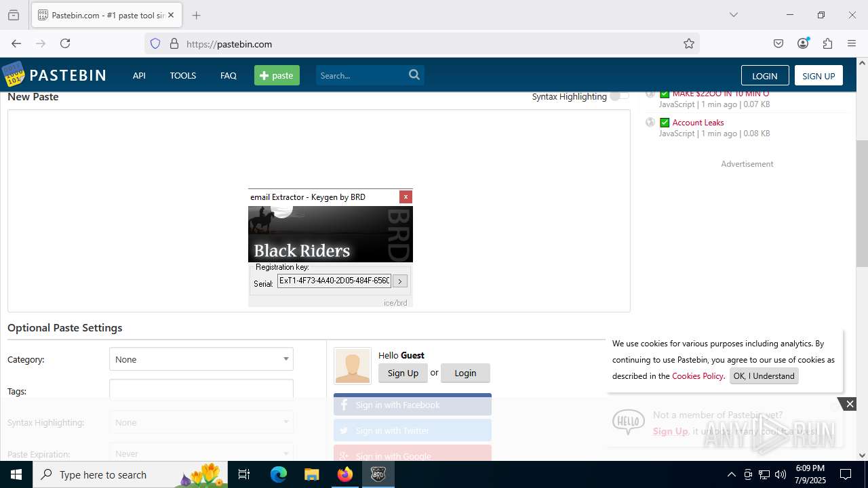
Task: Sign in with Twitter button
Action: 412,430
